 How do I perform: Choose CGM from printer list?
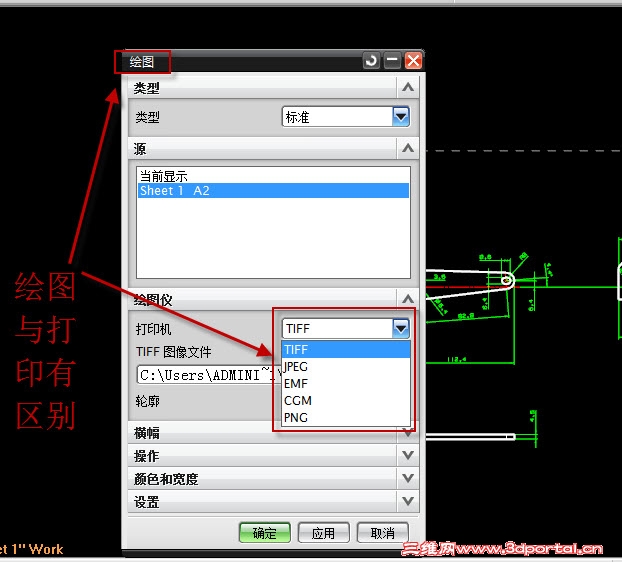pos(346,401)
